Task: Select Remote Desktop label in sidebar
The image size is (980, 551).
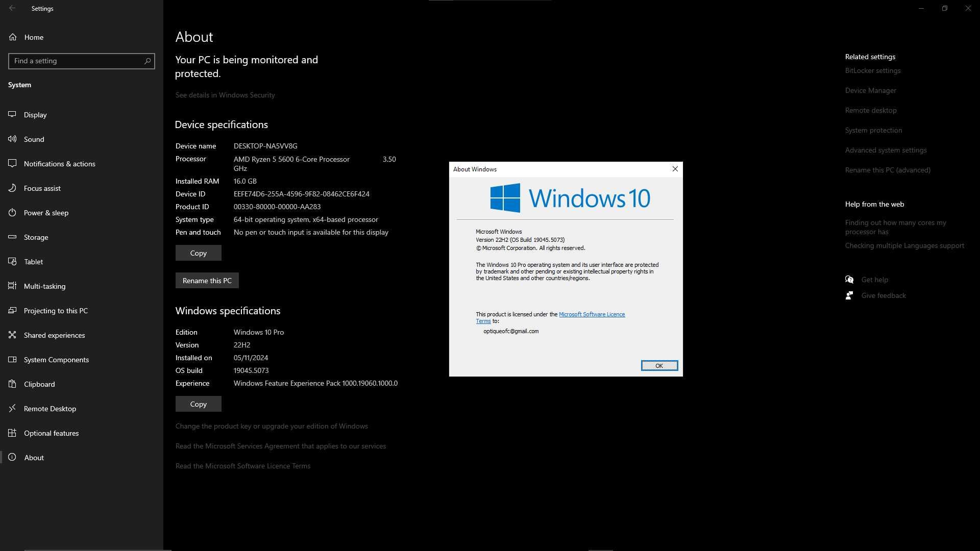Action: [x=50, y=409]
